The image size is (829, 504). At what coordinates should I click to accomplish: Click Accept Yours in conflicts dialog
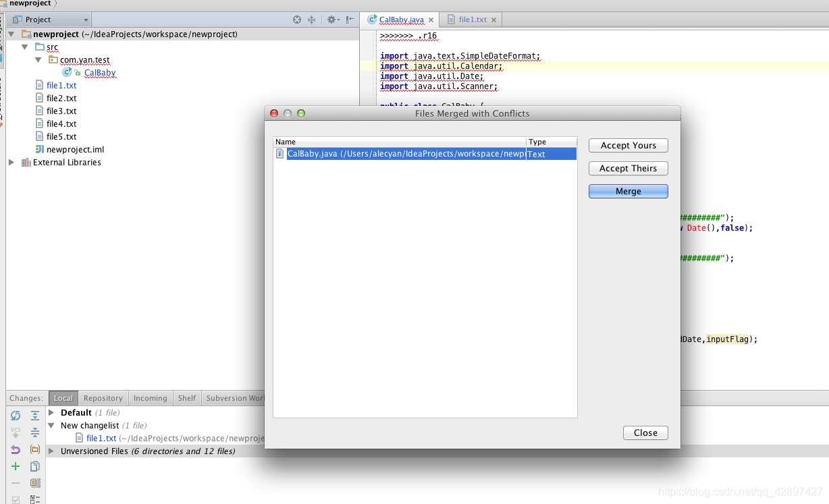pyautogui.click(x=628, y=146)
